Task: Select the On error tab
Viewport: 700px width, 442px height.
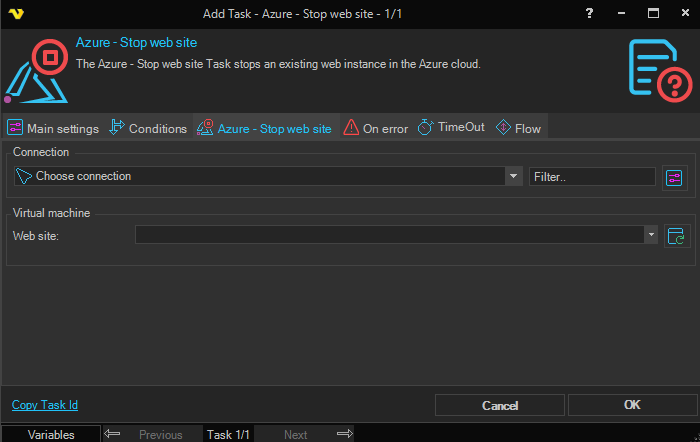Action: tap(376, 128)
